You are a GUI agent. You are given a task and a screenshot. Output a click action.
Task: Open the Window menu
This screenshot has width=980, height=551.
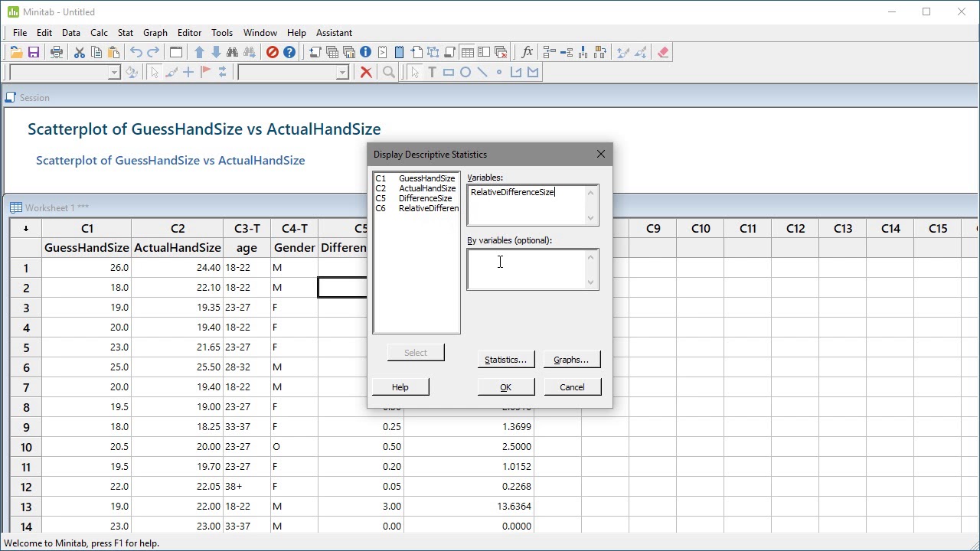260,33
